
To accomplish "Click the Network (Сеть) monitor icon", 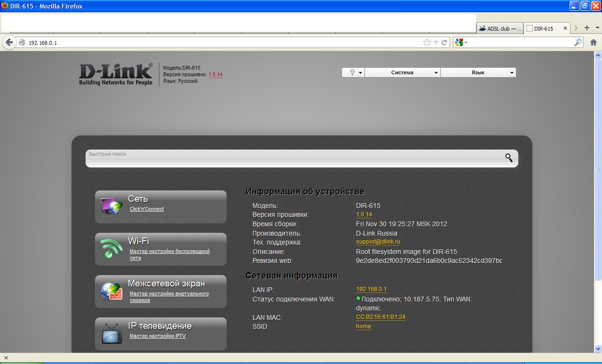I will coord(111,206).
